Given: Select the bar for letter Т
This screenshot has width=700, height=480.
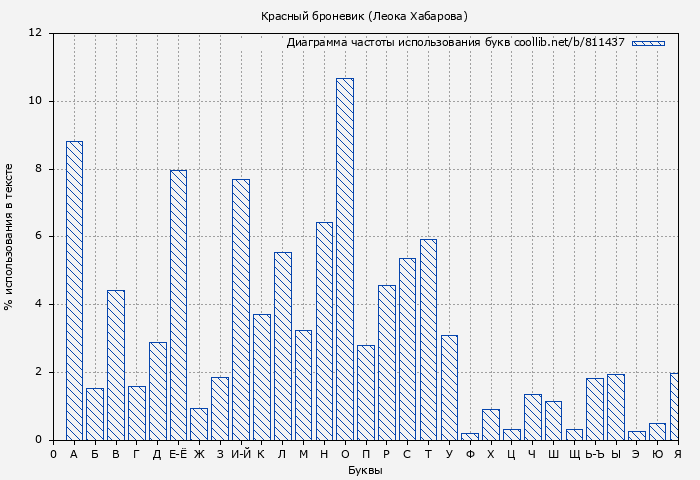Looking at the screenshot, I should click(x=428, y=339).
